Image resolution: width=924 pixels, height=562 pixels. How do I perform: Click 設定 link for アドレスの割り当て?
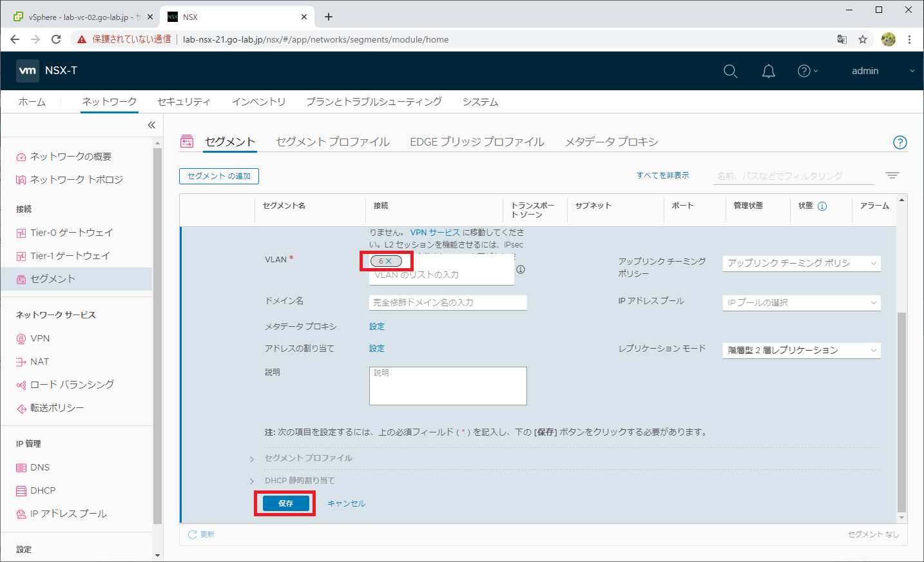377,349
